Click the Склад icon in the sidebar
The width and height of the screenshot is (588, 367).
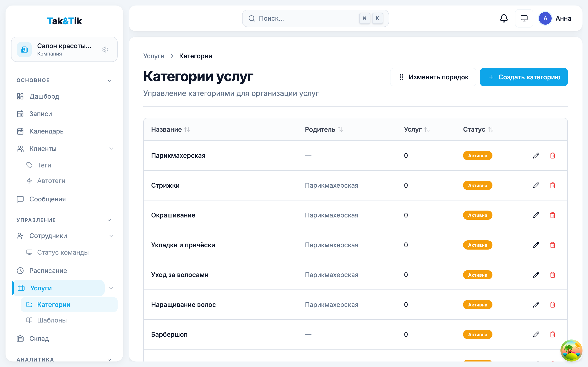(20, 338)
